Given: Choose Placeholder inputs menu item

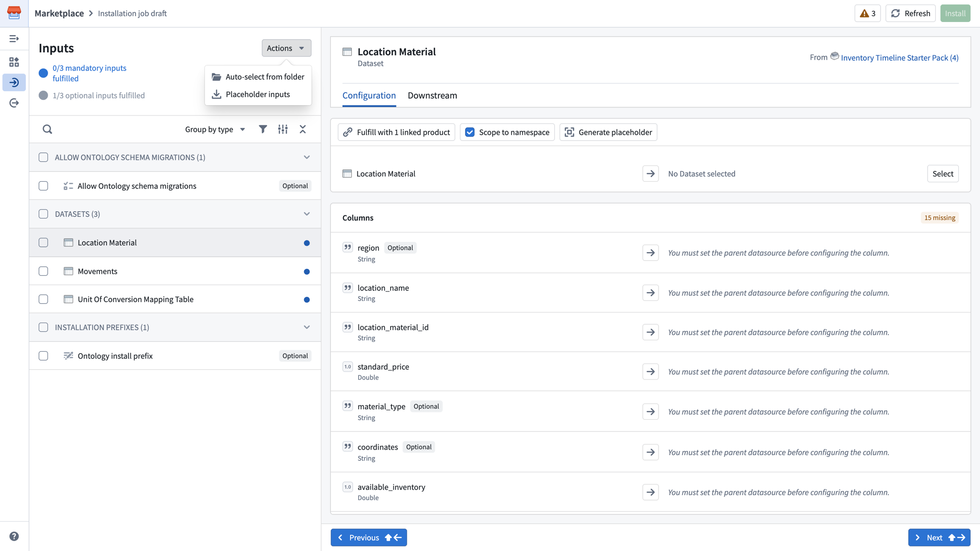Looking at the screenshot, I should [258, 95].
